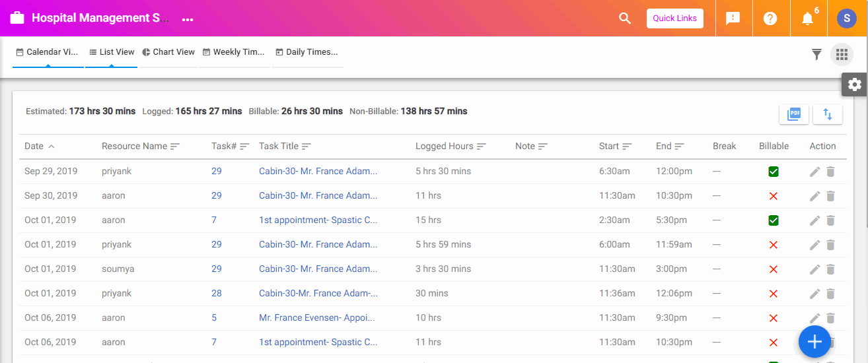Switch to the Chart View tab

(x=168, y=52)
